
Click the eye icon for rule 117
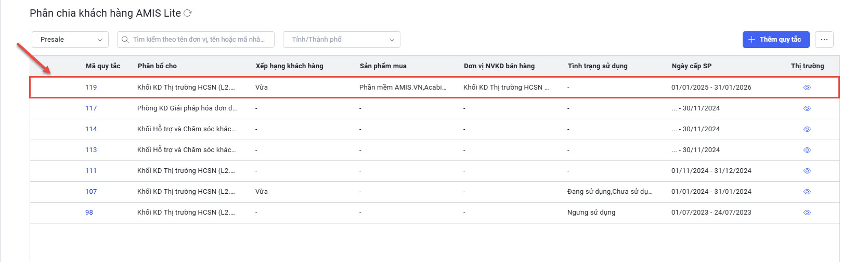point(807,108)
